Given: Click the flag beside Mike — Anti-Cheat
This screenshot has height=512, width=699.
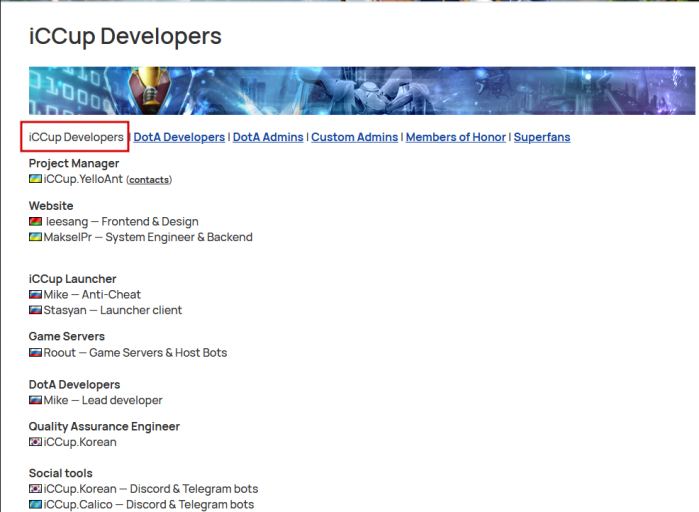Looking at the screenshot, I should coord(35,295).
